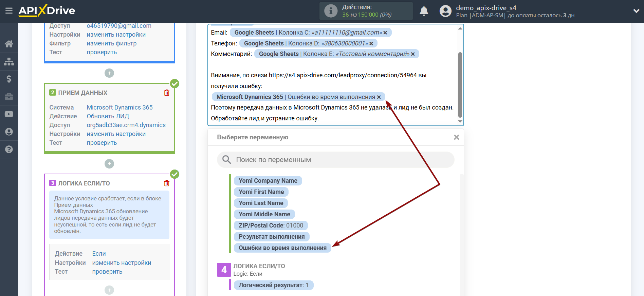Select Yomi First Name variable
Image resolution: width=644 pixels, height=296 pixels.
(x=261, y=192)
